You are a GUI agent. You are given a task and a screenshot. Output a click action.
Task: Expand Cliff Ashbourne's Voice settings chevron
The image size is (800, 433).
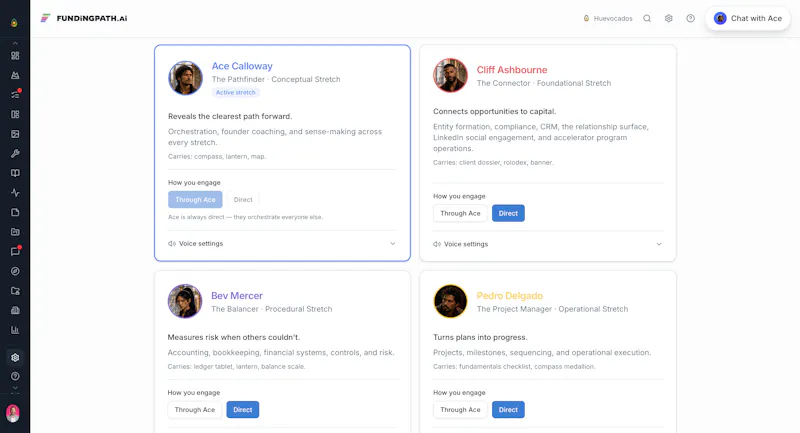click(x=659, y=244)
